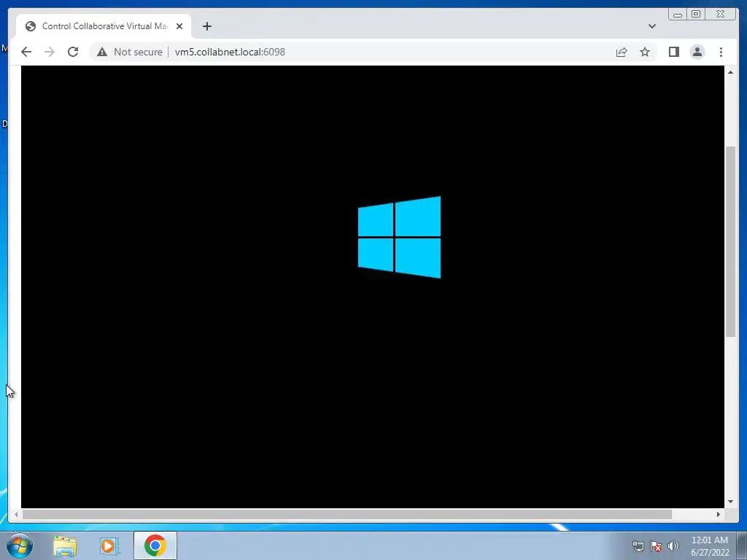
Task: Click the vertical scrollbar thumb
Action: click(x=730, y=242)
